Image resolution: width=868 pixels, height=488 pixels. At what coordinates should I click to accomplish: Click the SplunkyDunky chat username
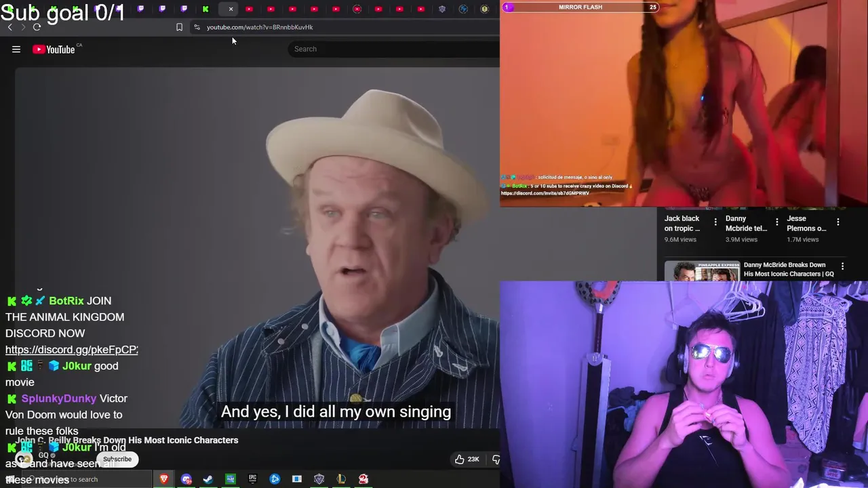point(59,399)
